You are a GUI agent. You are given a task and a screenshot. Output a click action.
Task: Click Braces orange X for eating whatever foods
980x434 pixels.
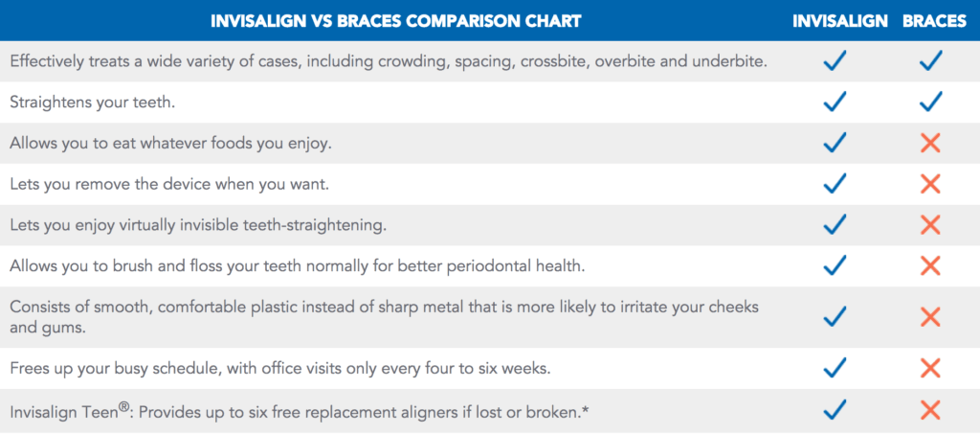(930, 143)
